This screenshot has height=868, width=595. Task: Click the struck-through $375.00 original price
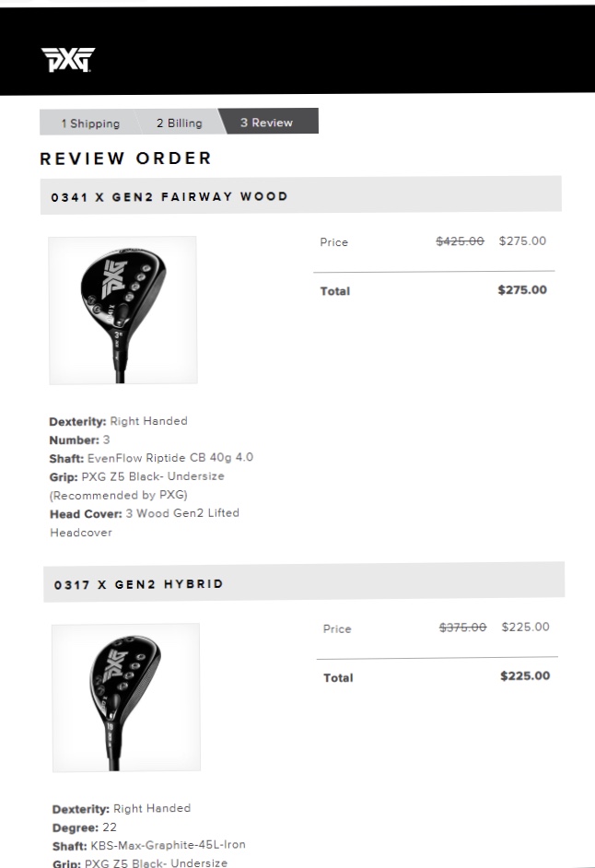[462, 628]
